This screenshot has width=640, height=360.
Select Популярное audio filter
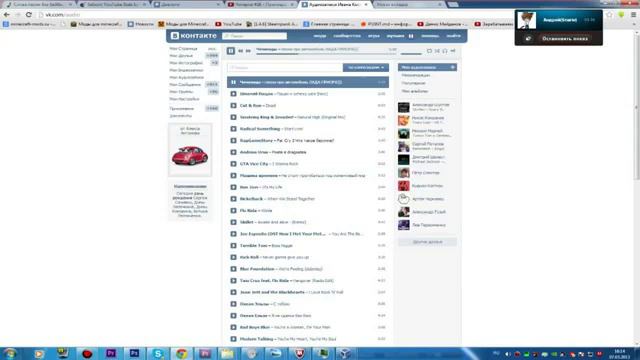pyautogui.click(x=413, y=83)
